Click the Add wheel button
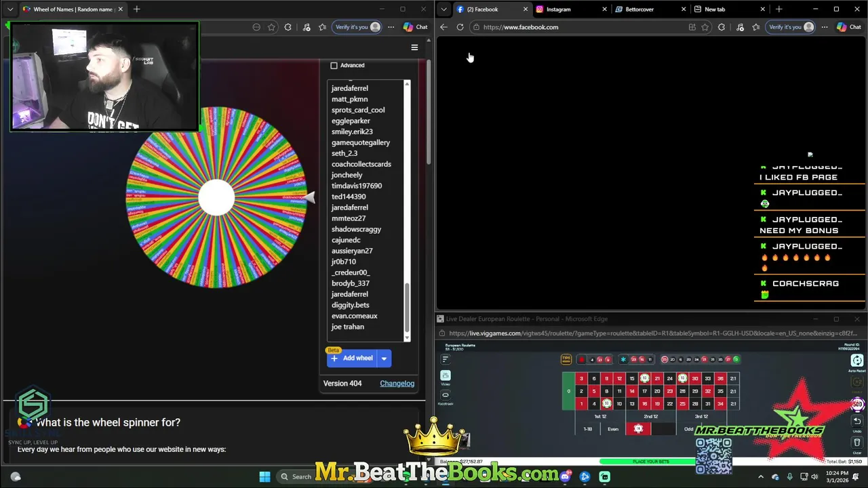Screen dimensions: 868x488 [352, 359]
